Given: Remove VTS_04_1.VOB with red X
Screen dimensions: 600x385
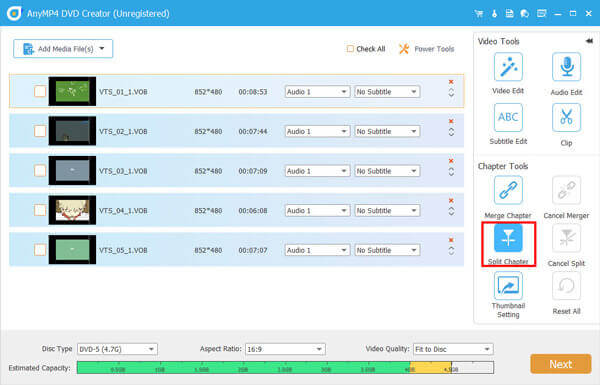Looking at the screenshot, I should pos(451,201).
